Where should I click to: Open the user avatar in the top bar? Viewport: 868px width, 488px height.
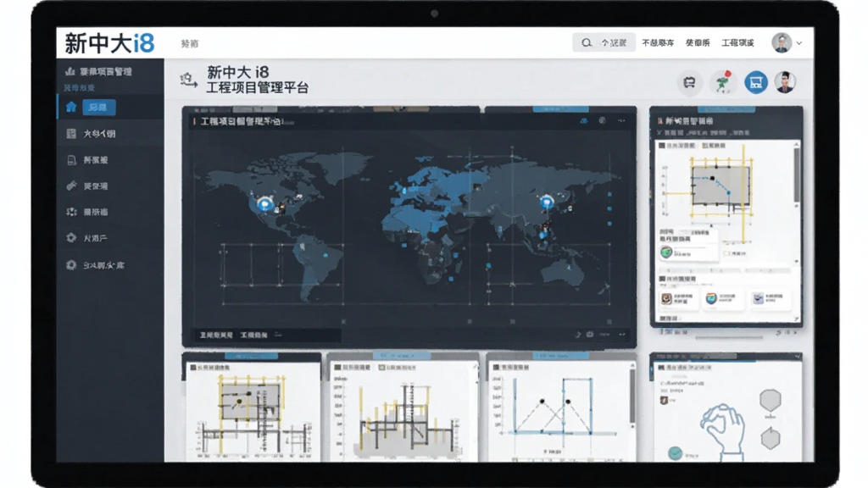782,42
